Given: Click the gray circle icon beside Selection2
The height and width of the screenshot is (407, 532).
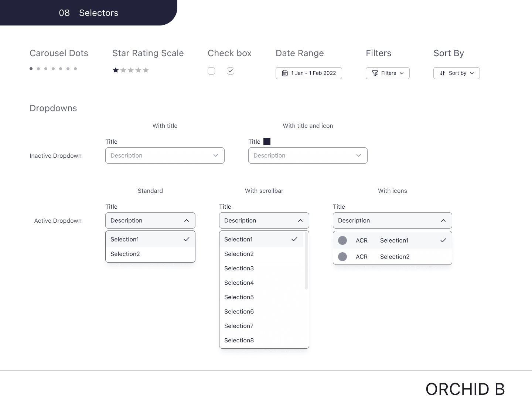Looking at the screenshot, I should [342, 257].
